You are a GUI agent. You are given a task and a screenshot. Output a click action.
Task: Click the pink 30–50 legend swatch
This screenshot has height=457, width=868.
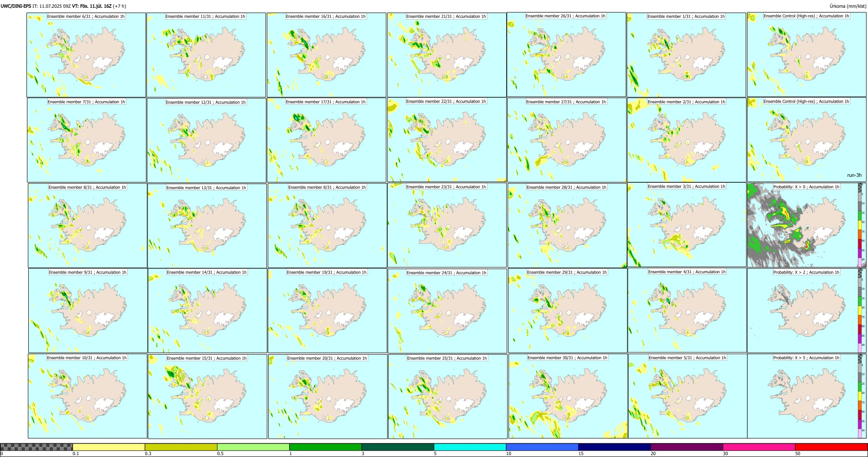click(x=759, y=447)
